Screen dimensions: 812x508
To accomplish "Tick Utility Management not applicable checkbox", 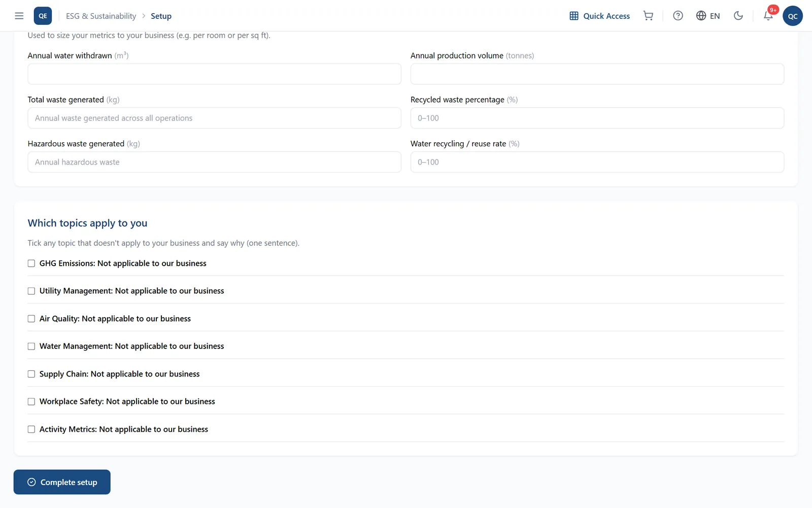I will [31, 291].
